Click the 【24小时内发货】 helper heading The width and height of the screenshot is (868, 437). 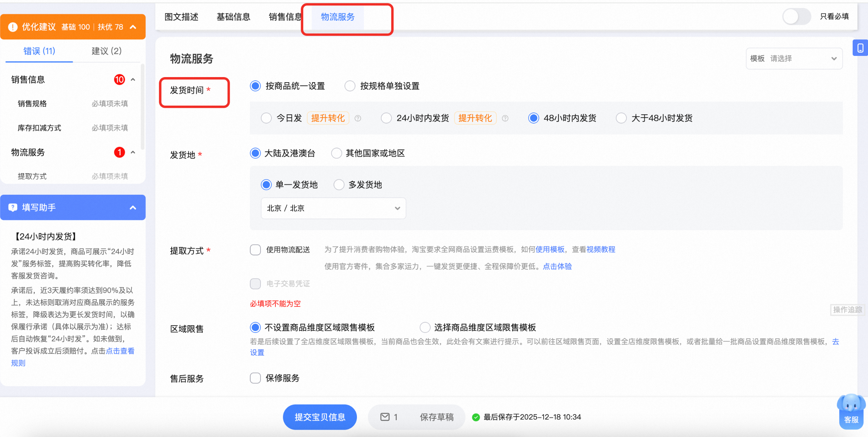46,236
